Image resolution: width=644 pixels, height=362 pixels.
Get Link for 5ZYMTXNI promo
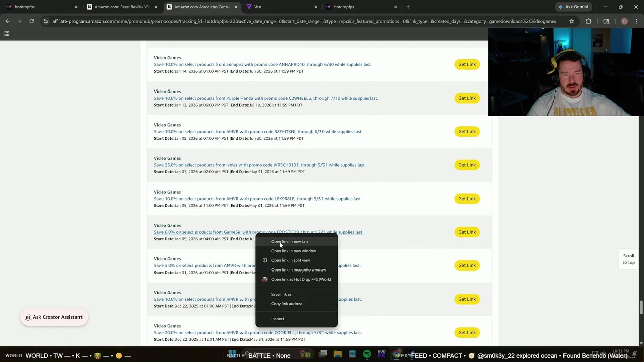pyautogui.click(x=467, y=131)
